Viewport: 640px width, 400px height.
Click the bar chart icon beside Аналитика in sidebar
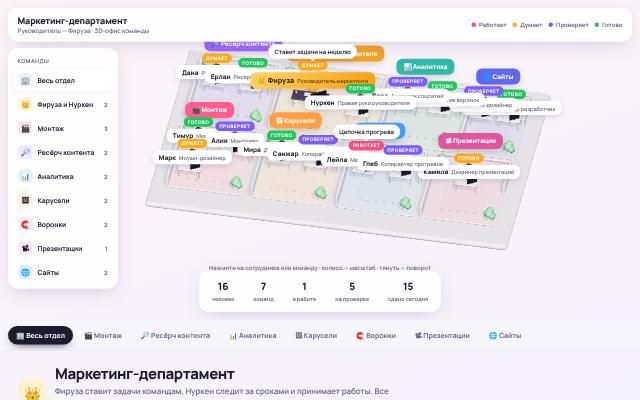25,177
